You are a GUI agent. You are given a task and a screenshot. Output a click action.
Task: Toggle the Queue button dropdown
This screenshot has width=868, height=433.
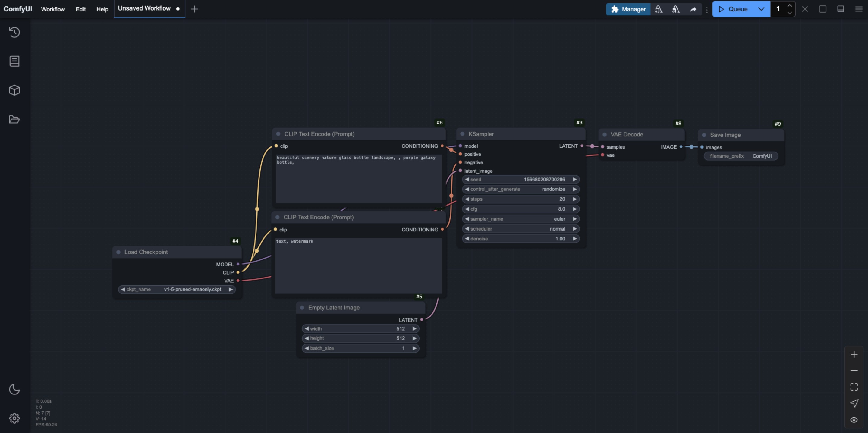[x=761, y=8]
